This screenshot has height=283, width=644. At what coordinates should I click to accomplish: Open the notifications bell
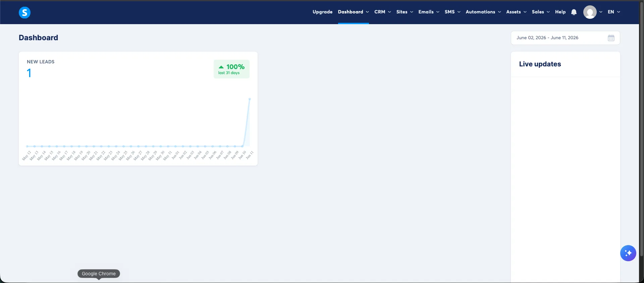[574, 12]
